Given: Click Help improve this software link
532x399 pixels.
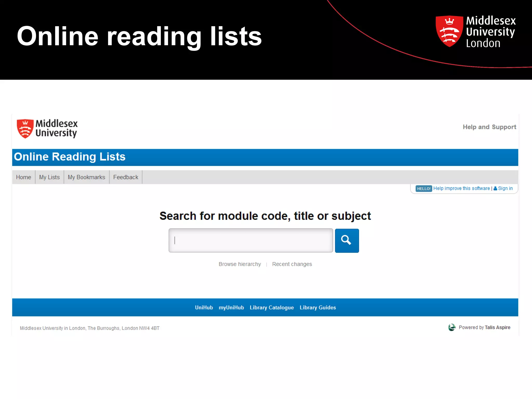Looking at the screenshot, I should point(461,188).
